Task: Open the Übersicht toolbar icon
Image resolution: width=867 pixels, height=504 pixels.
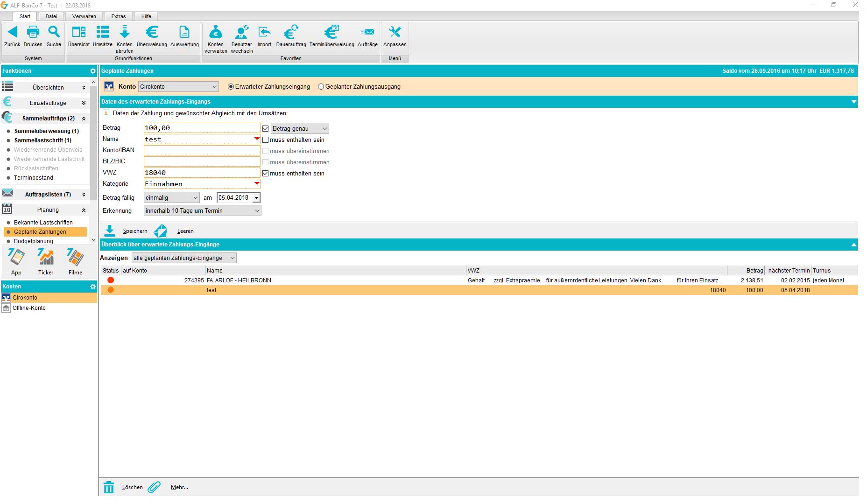Action: click(x=79, y=32)
